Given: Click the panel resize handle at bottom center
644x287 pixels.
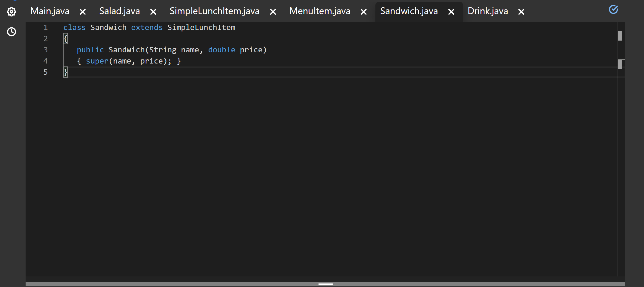Looking at the screenshot, I should click(325, 284).
